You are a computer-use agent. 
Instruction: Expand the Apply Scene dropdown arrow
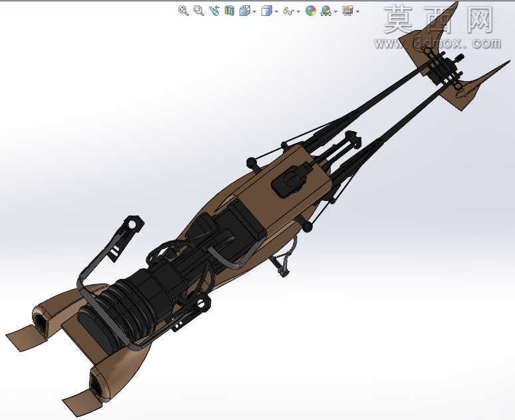click(x=335, y=12)
